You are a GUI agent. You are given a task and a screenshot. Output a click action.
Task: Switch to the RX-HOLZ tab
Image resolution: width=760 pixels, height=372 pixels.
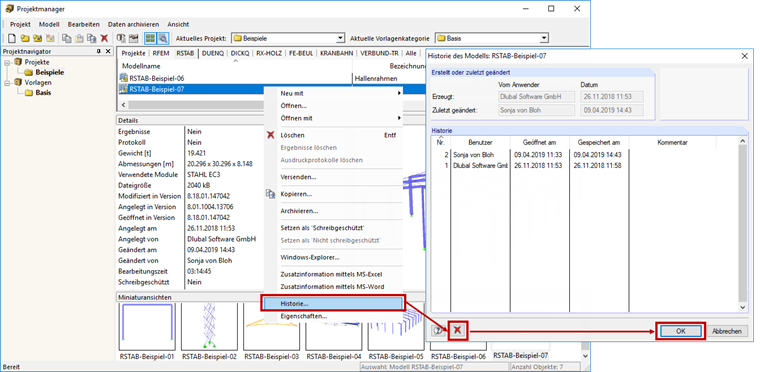(269, 53)
